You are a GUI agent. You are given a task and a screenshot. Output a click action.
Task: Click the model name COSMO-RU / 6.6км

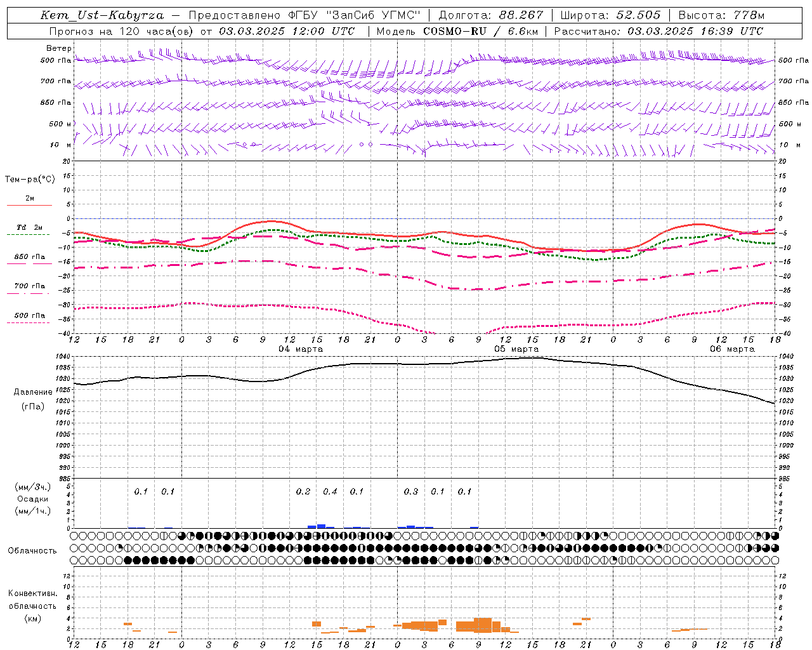pos(480,31)
